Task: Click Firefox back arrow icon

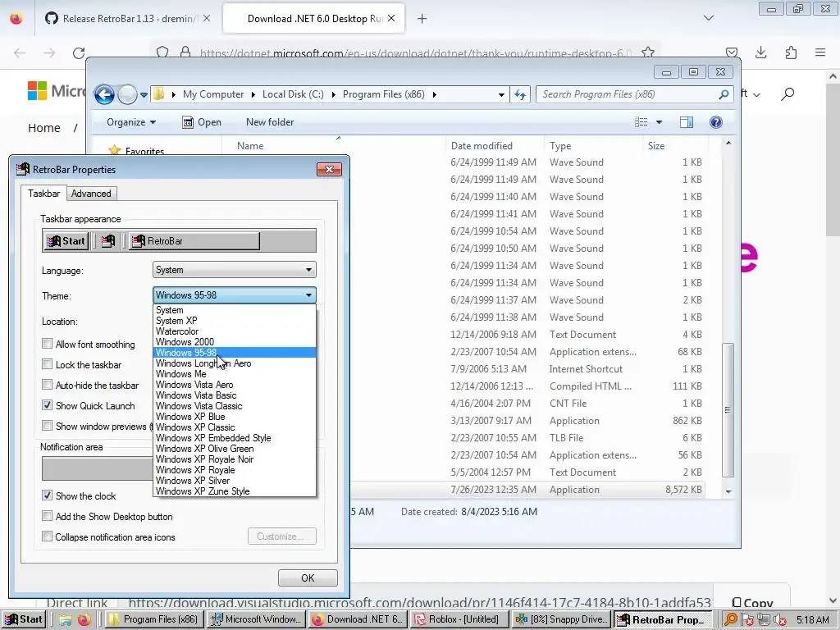Action: click(x=20, y=52)
